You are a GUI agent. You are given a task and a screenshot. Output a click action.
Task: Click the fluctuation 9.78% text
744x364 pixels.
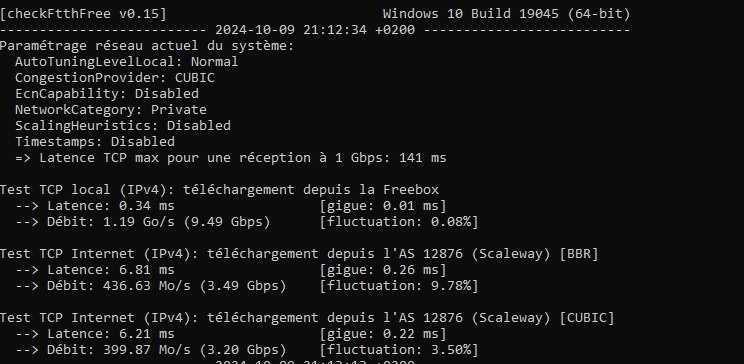399,286
